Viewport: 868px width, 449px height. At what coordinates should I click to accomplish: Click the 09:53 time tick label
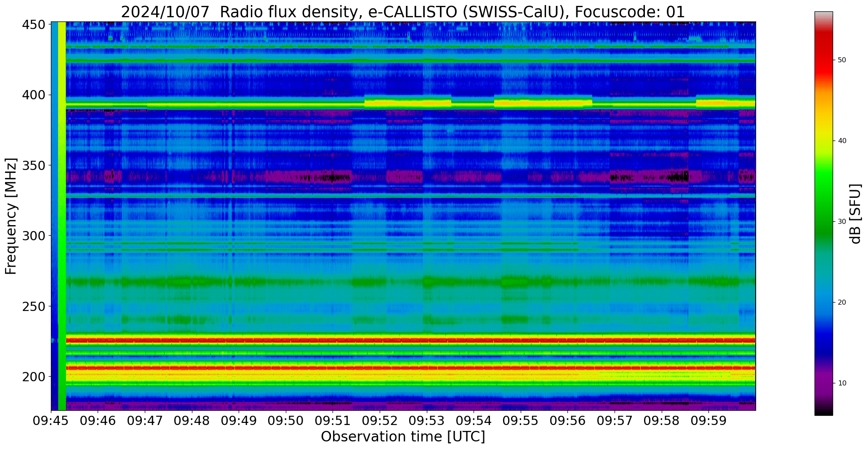[427, 420]
